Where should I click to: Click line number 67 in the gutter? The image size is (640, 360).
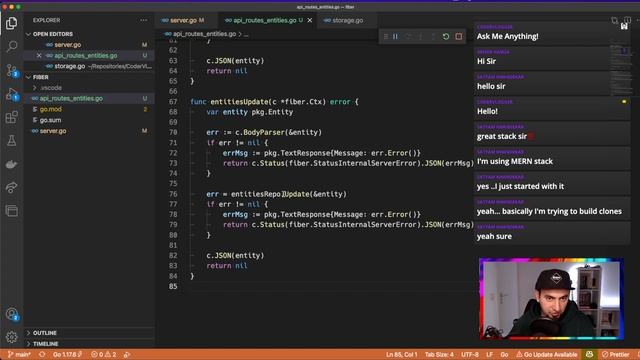[x=173, y=102]
